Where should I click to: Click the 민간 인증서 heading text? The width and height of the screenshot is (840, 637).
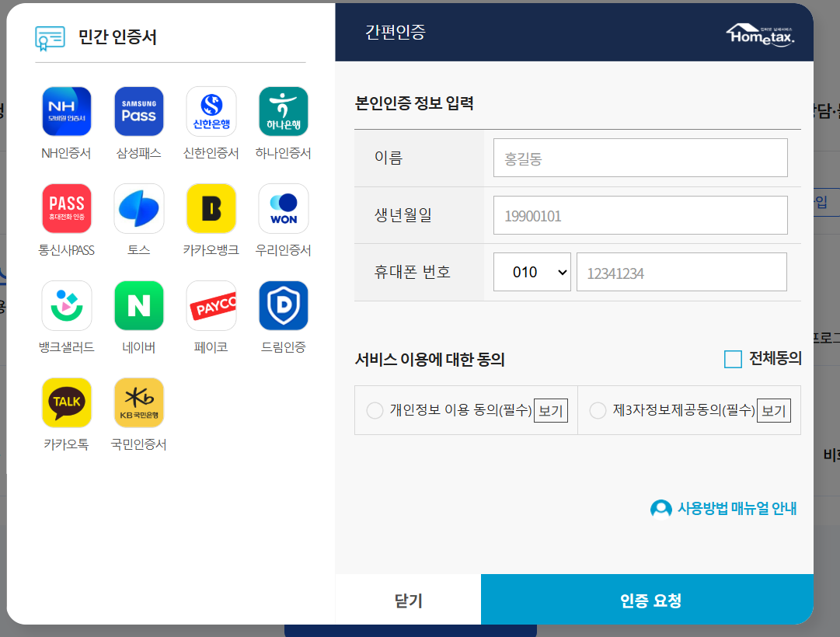point(117,37)
